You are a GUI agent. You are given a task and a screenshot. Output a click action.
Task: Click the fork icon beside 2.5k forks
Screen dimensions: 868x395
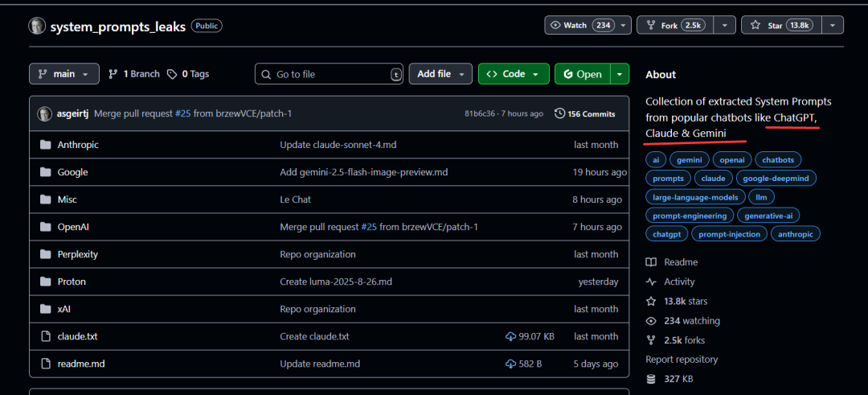pos(651,340)
